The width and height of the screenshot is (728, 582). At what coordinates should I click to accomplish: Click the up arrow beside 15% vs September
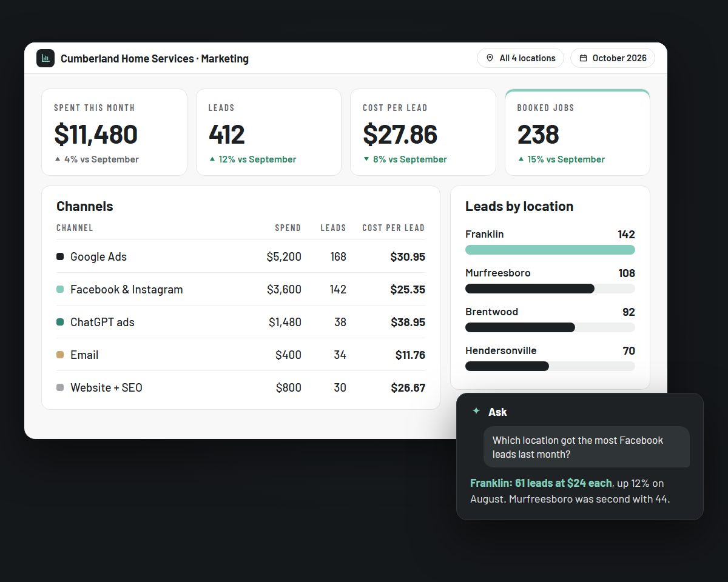pyautogui.click(x=521, y=159)
